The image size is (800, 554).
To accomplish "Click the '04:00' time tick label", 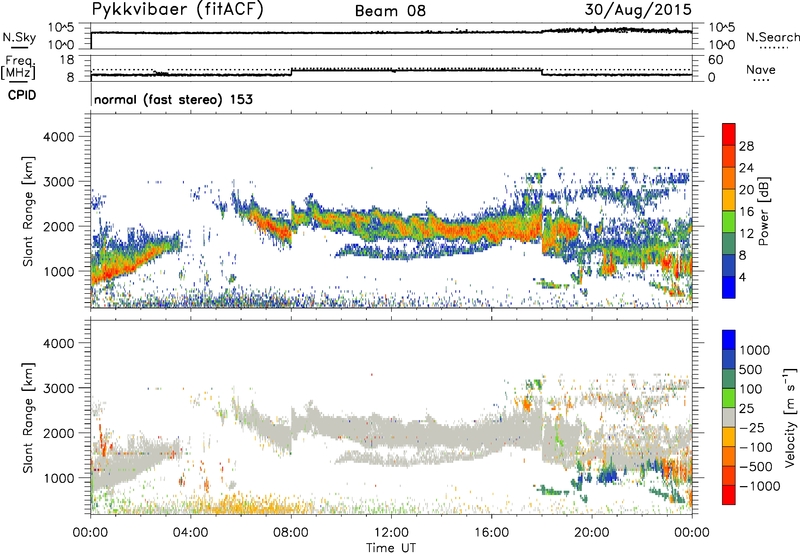I will [191, 533].
